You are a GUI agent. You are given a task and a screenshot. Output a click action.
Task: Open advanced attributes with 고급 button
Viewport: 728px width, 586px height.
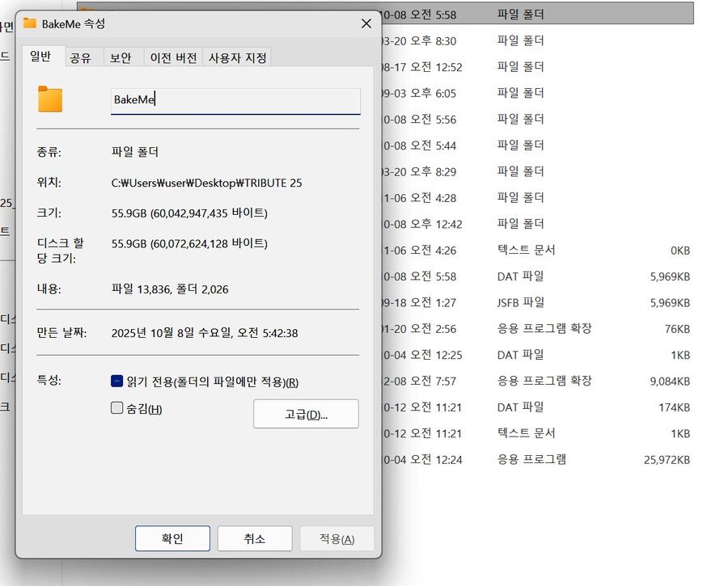tap(306, 414)
